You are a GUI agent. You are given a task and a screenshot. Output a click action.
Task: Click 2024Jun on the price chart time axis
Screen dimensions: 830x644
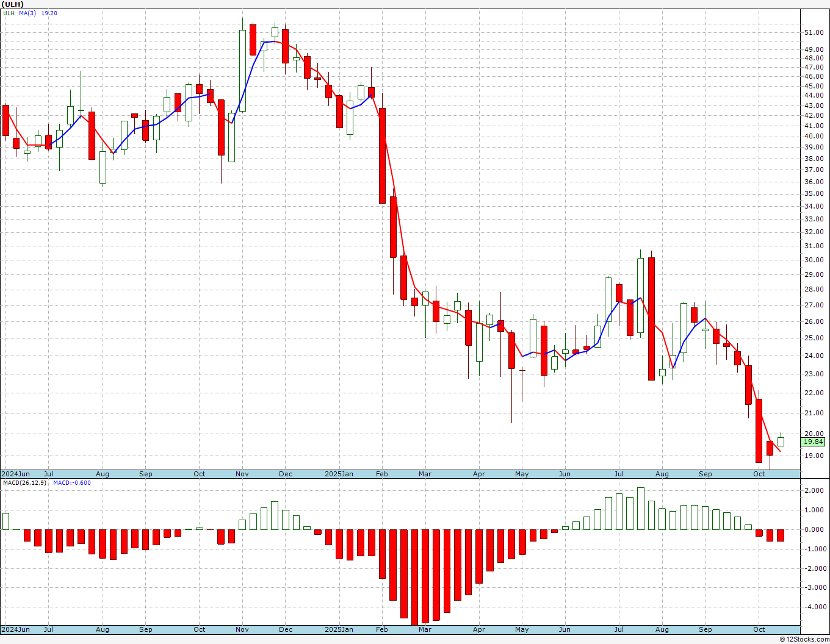point(15,474)
